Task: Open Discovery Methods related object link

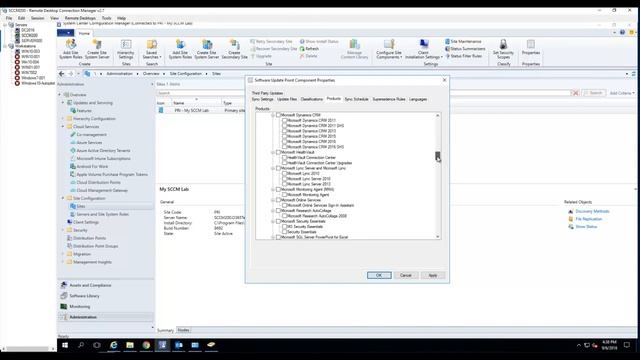Action: click(x=592, y=211)
